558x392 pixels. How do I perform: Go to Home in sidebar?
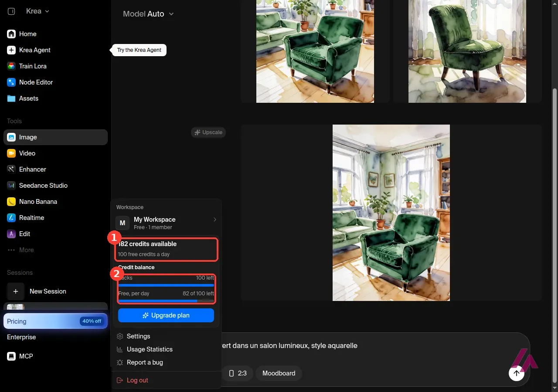tap(55, 34)
